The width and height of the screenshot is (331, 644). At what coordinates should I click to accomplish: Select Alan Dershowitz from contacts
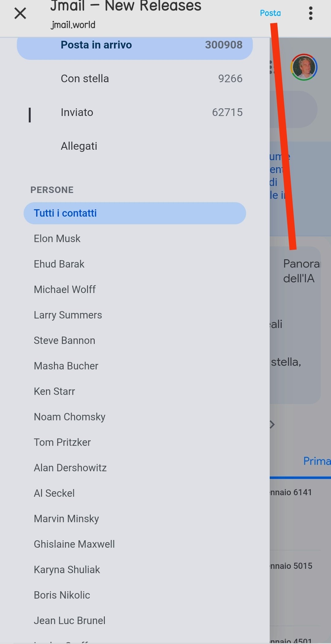(x=70, y=468)
